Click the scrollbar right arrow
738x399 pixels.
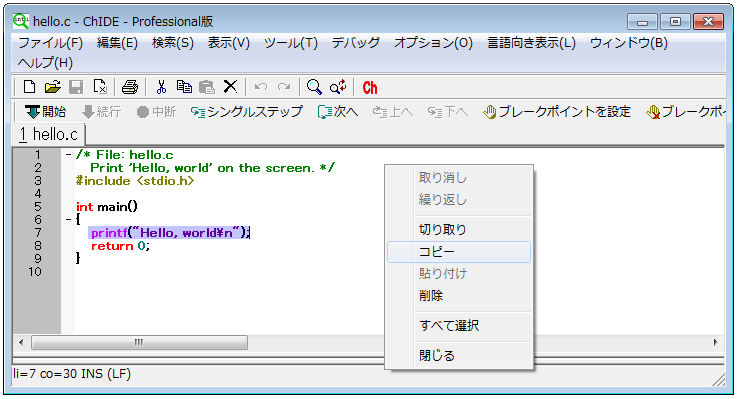pyautogui.click(x=715, y=342)
